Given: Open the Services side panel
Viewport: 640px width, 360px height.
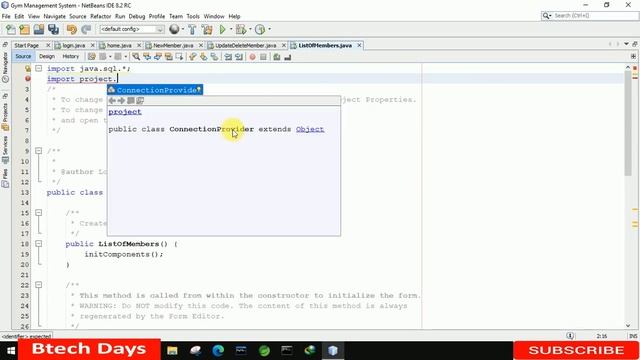Looking at the screenshot, I should (5, 149).
